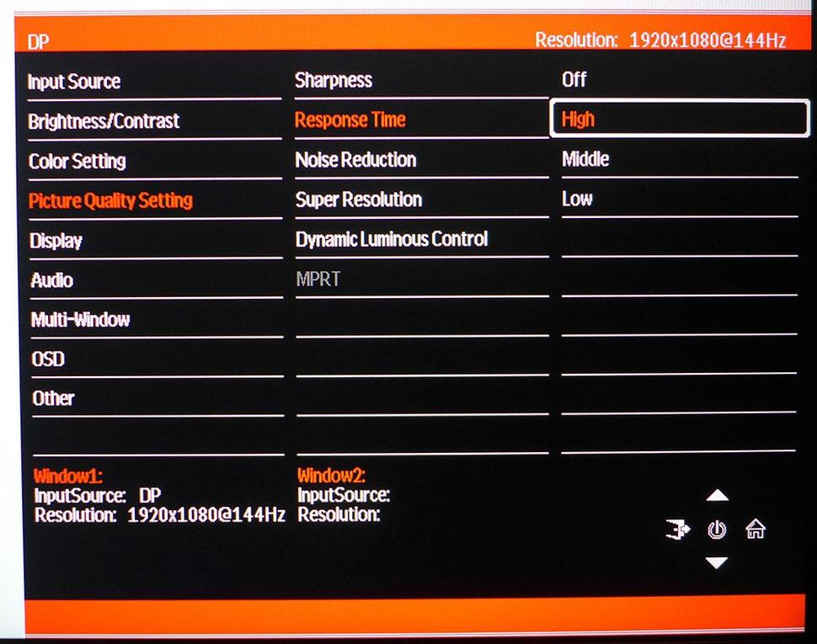Click the DP label in header
This screenshot has height=644, width=817.
38,42
